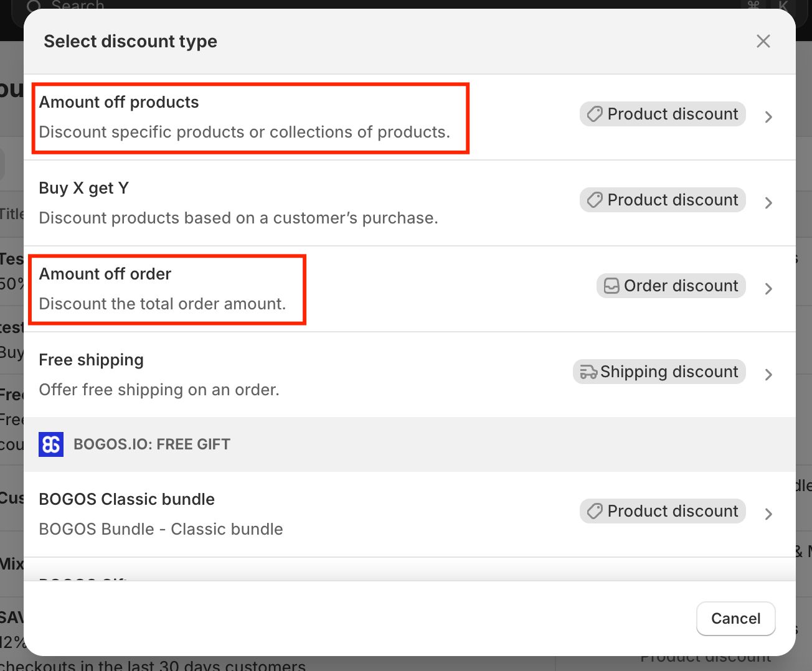Click the BOGOS.IO app logo icon
Image resolution: width=812 pixels, height=671 pixels.
[51, 444]
